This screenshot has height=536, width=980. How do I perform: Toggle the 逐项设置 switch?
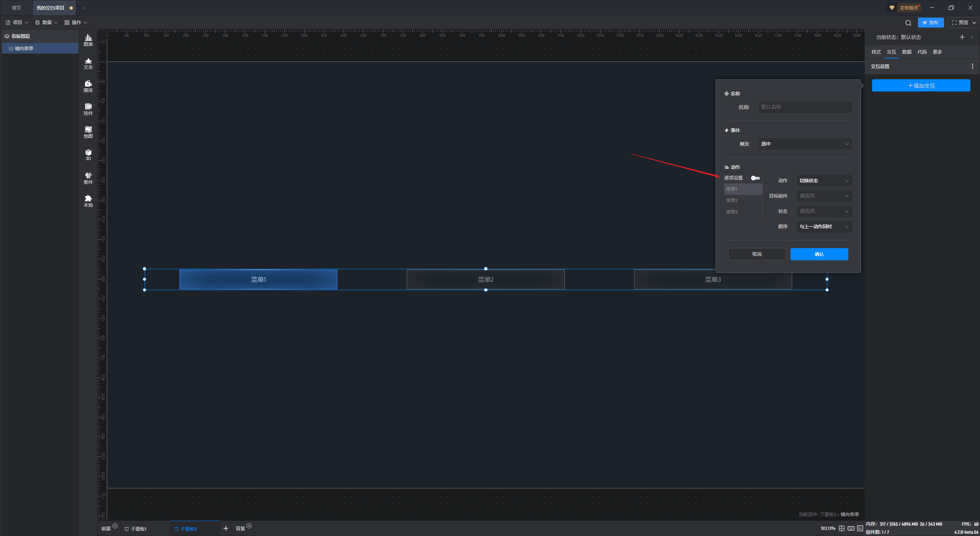(755, 178)
